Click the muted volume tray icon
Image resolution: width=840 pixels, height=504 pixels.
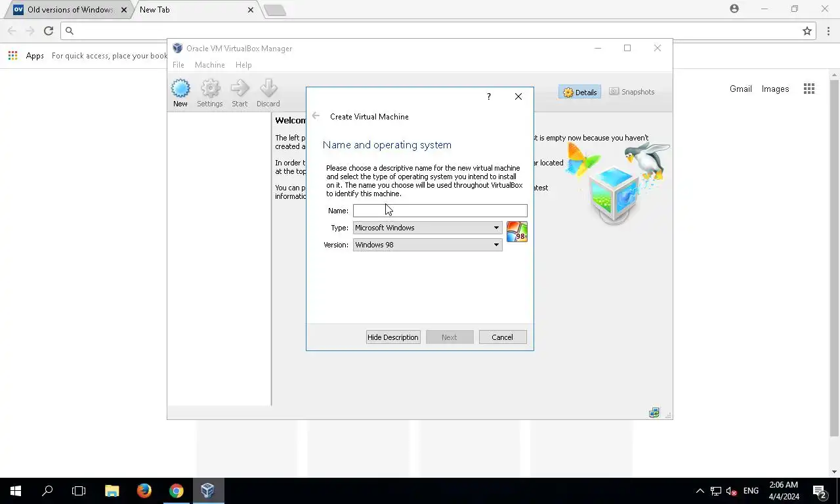[732, 491]
